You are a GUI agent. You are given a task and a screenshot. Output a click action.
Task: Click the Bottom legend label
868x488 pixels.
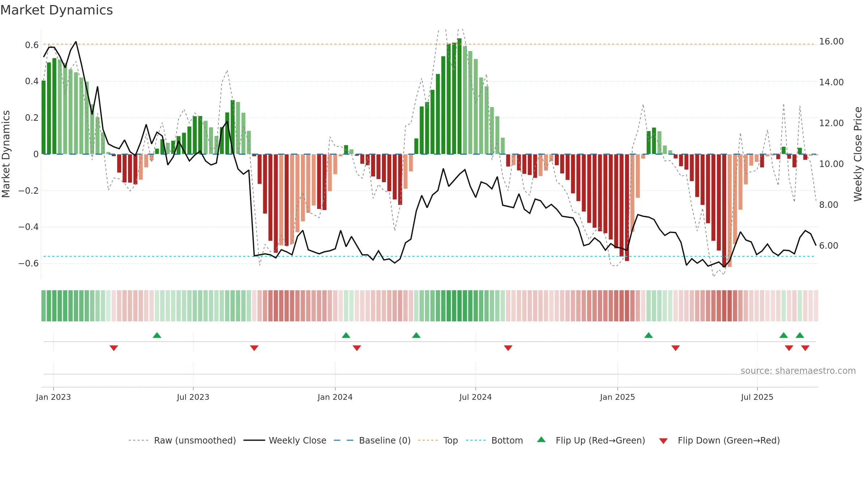tap(507, 440)
